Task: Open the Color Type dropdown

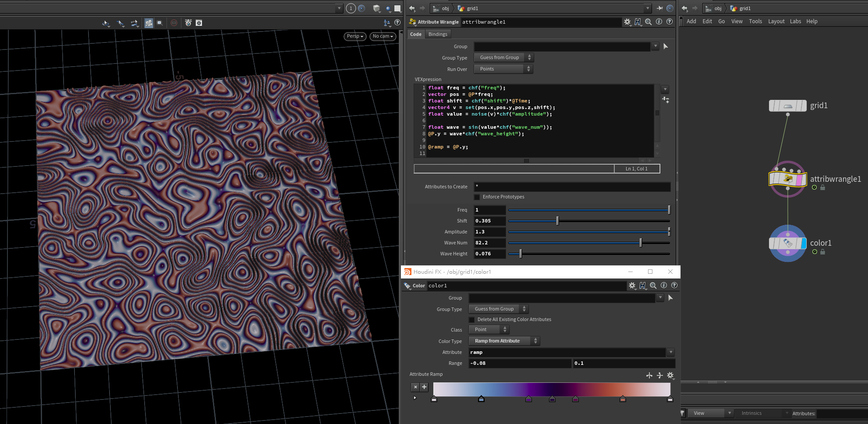Action: coord(504,341)
